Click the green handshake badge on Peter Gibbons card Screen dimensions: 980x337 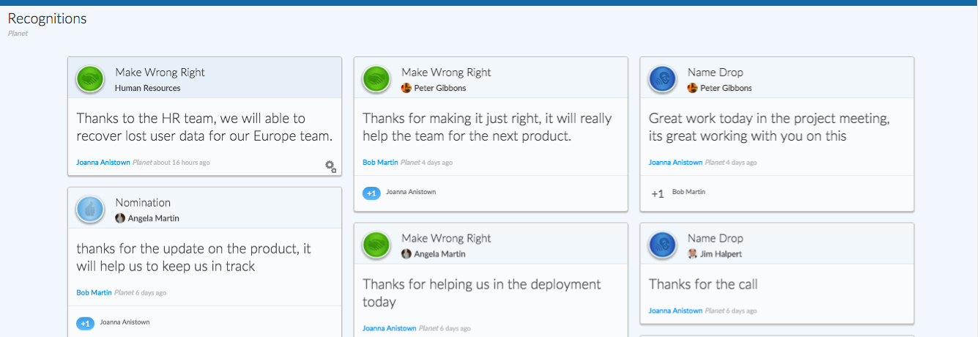[376, 79]
